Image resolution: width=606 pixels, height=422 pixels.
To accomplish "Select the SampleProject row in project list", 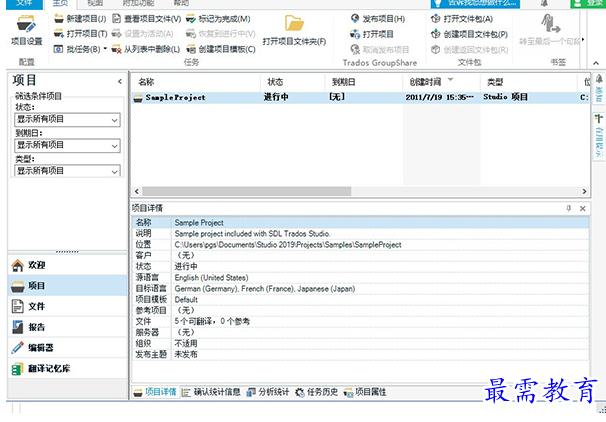I will pyautogui.click(x=360, y=97).
